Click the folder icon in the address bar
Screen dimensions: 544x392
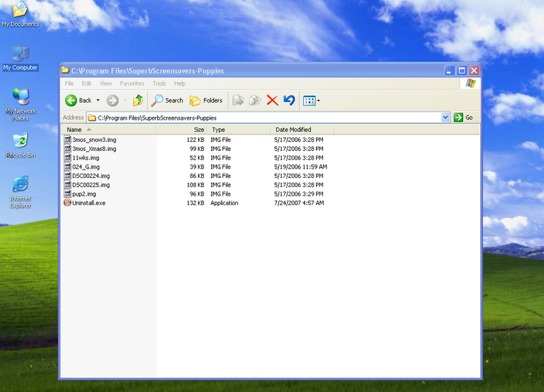pyautogui.click(x=92, y=118)
